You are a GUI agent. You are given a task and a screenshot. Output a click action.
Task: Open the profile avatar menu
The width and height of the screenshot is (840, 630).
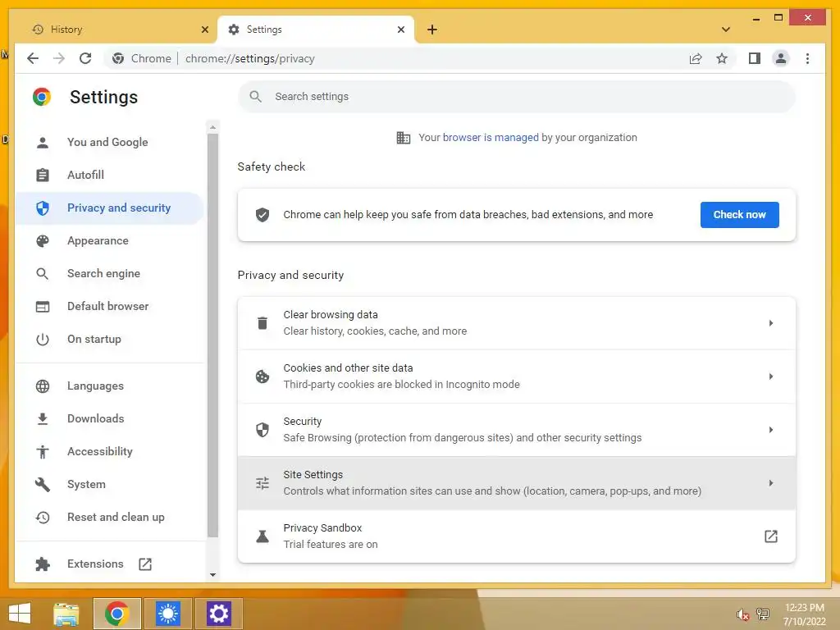click(781, 58)
